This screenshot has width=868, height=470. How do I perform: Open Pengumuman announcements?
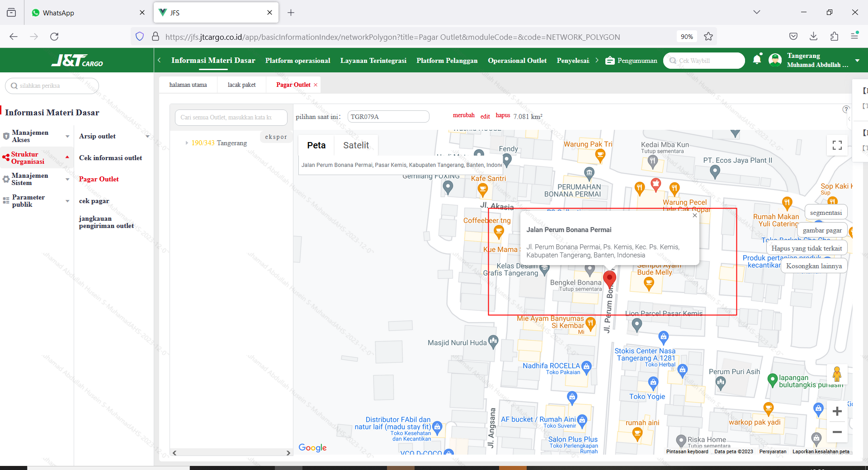(632, 61)
